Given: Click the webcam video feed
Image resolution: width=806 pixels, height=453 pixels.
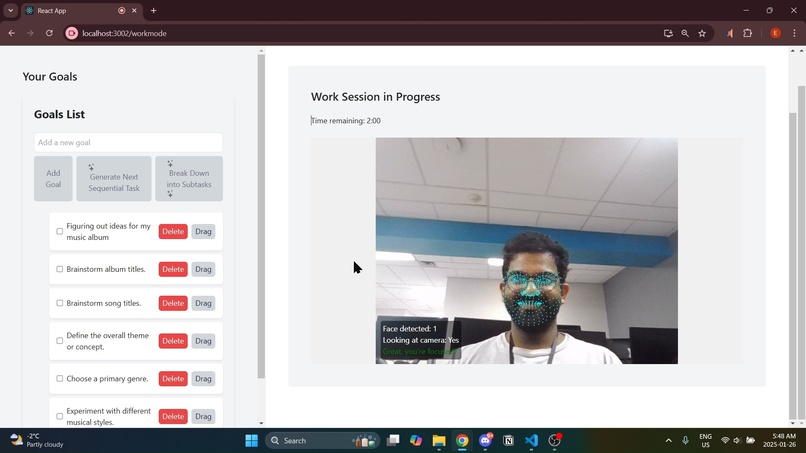Looking at the screenshot, I should [x=526, y=250].
